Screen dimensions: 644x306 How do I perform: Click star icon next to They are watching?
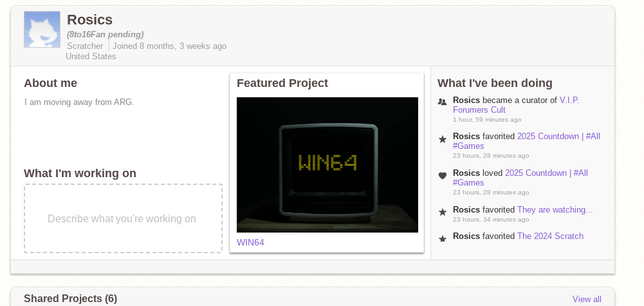click(442, 212)
